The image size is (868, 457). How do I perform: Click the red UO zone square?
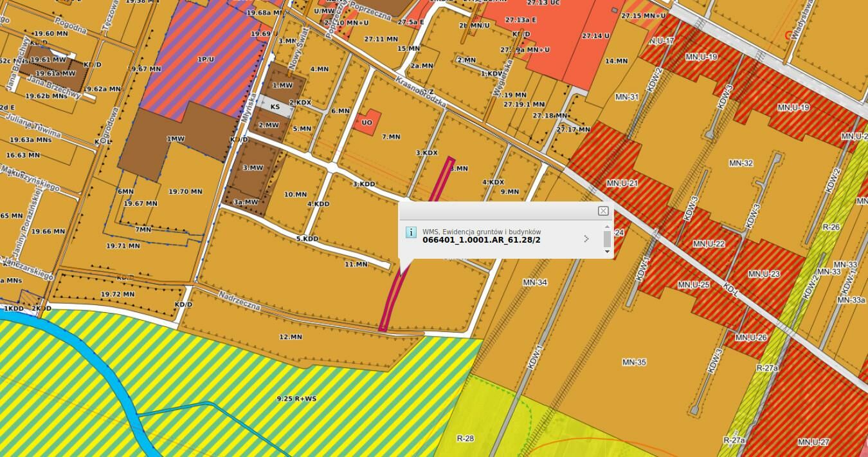366,122
